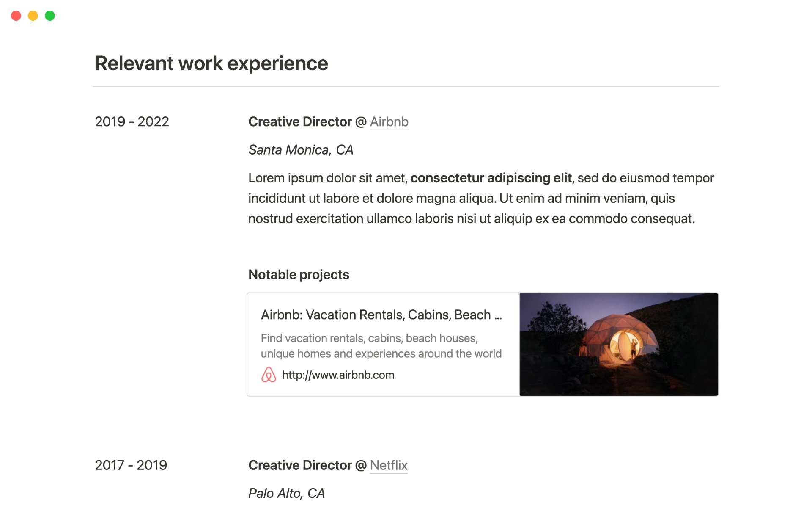812x508 pixels.
Task: Click the bold consectetur adipiscing elit text
Action: tap(491, 178)
